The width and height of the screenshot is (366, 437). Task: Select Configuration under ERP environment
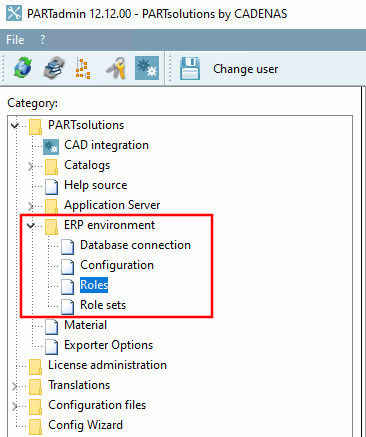(x=117, y=265)
